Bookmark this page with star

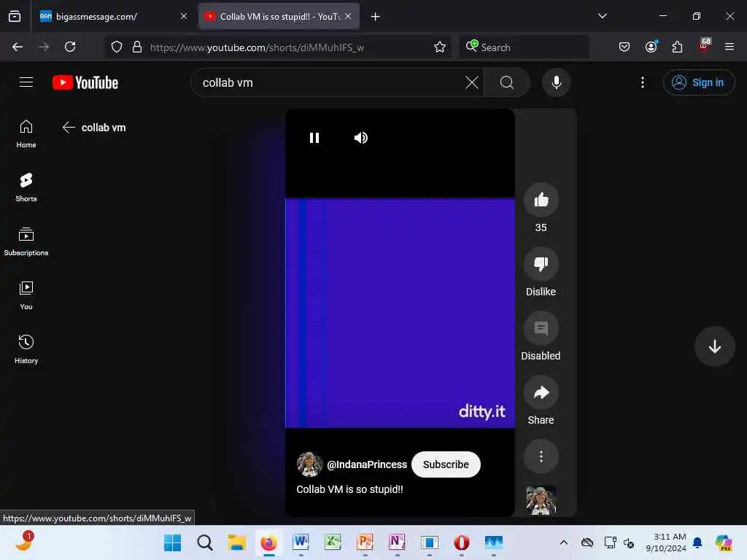point(439,47)
